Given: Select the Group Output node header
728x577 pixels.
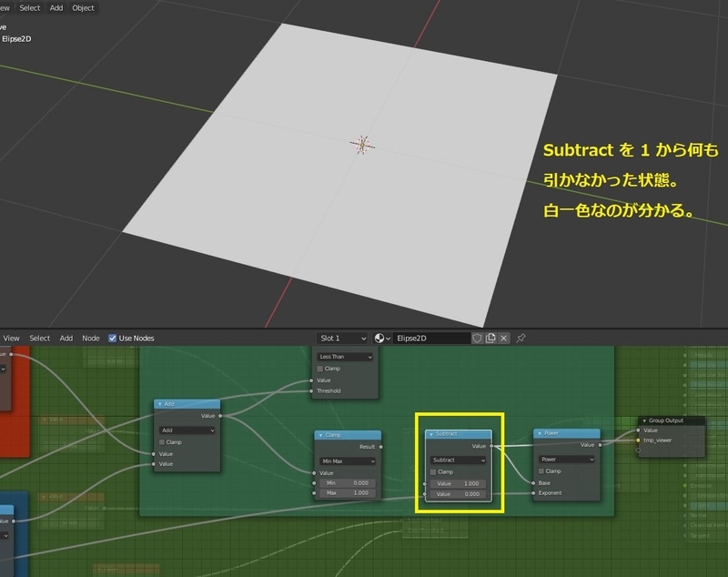Looking at the screenshot, I should (x=672, y=421).
